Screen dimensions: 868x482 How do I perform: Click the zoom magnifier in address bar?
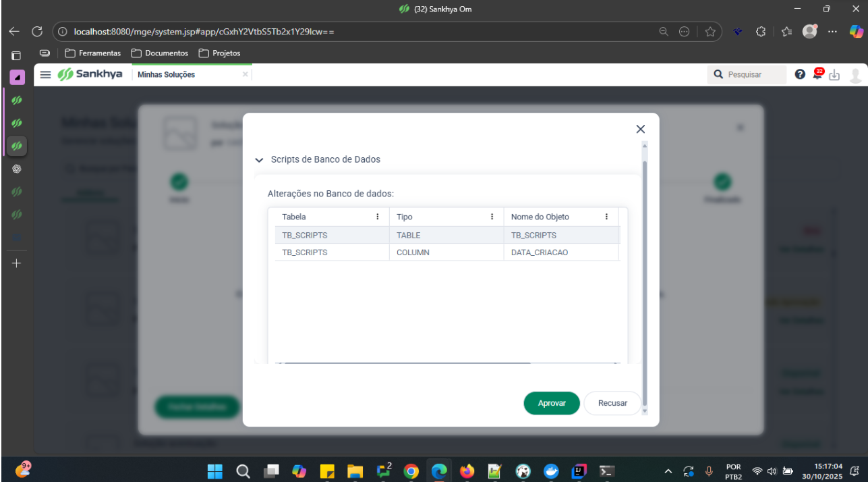664,31
